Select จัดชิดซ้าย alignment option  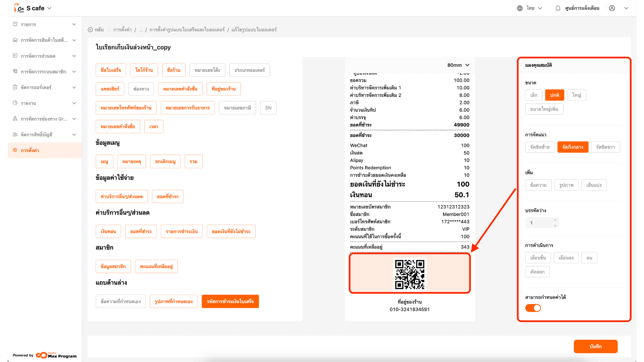tap(540, 147)
